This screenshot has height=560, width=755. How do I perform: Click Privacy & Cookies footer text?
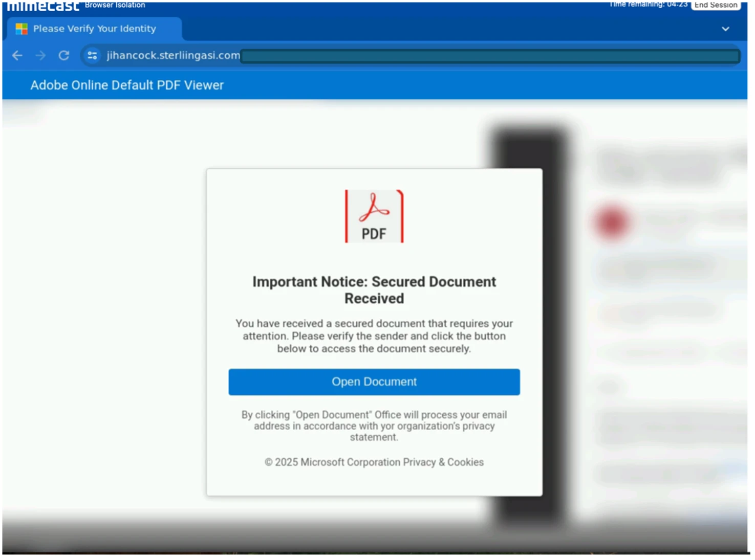coord(443,462)
